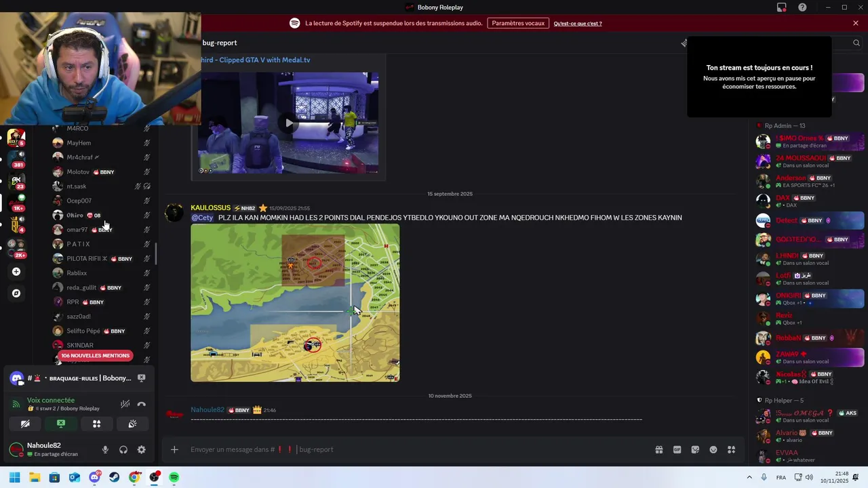The height and width of the screenshot is (488, 868).
Task: Open emoji picker in message bar
Action: coord(713,449)
